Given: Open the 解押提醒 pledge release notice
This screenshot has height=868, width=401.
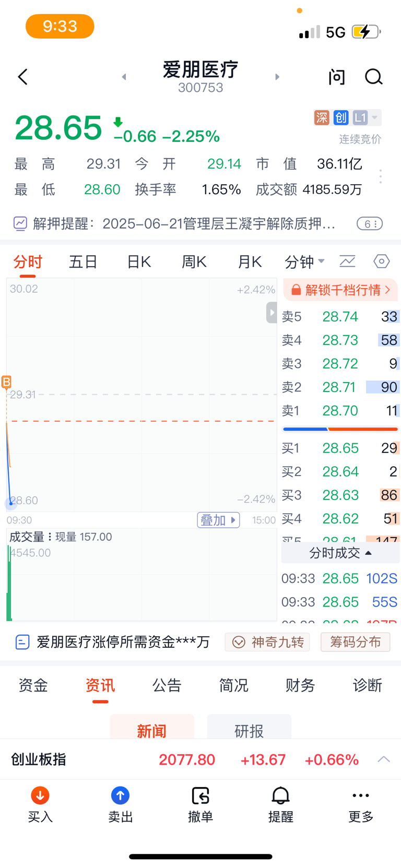Looking at the screenshot, I should coord(184,224).
